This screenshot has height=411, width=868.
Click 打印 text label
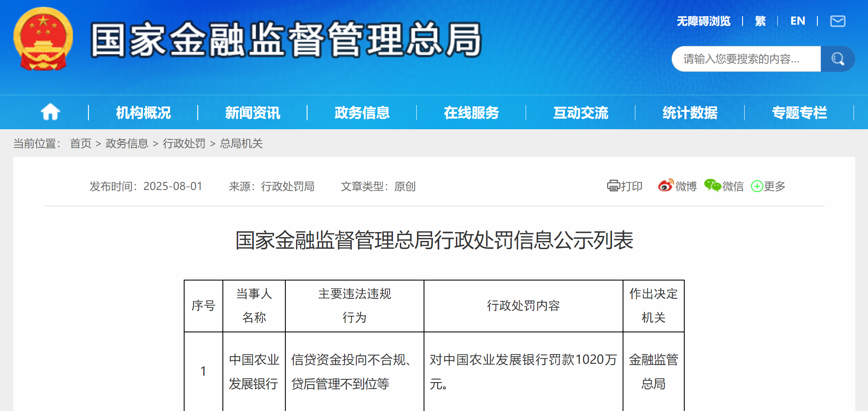tap(632, 186)
